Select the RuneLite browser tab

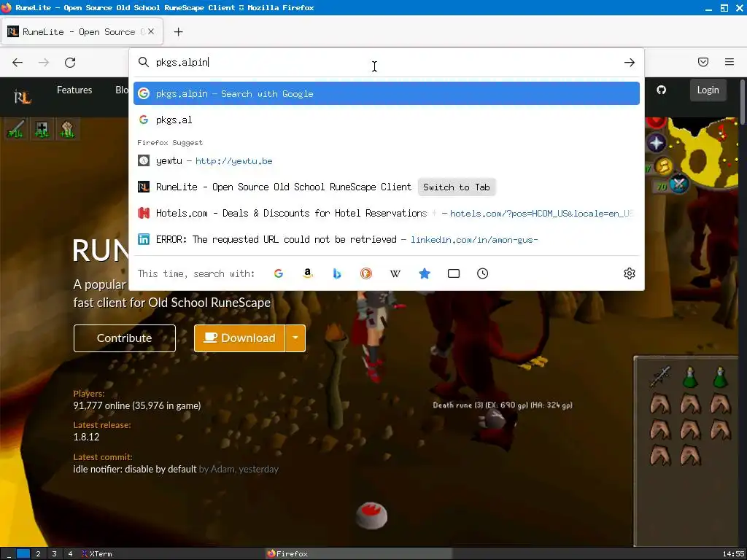point(82,32)
